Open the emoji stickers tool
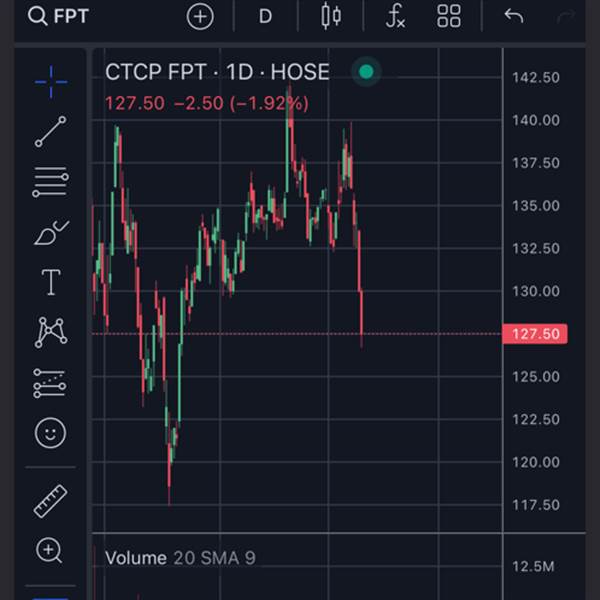This screenshot has width=600, height=600. click(51, 433)
